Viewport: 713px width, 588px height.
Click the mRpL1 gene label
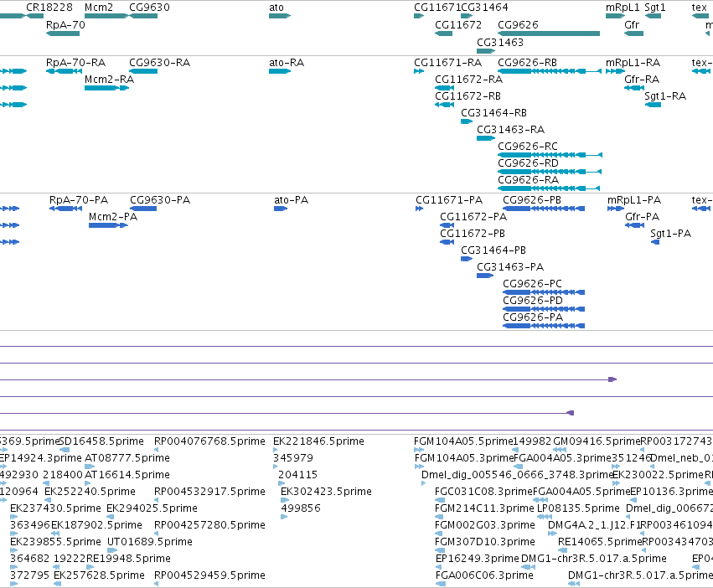click(x=623, y=8)
